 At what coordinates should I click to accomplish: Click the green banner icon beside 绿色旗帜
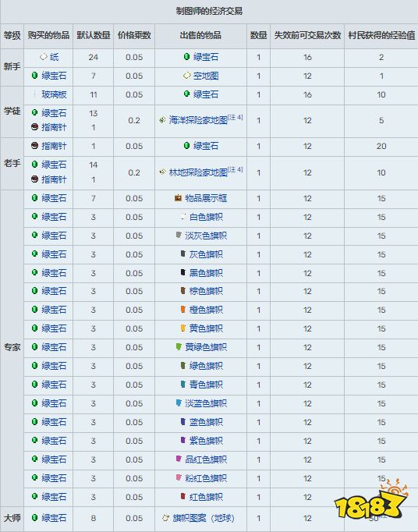coord(182,365)
